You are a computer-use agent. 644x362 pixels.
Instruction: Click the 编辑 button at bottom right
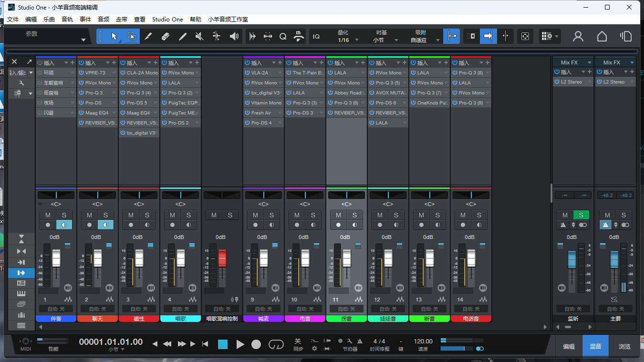[569, 346]
